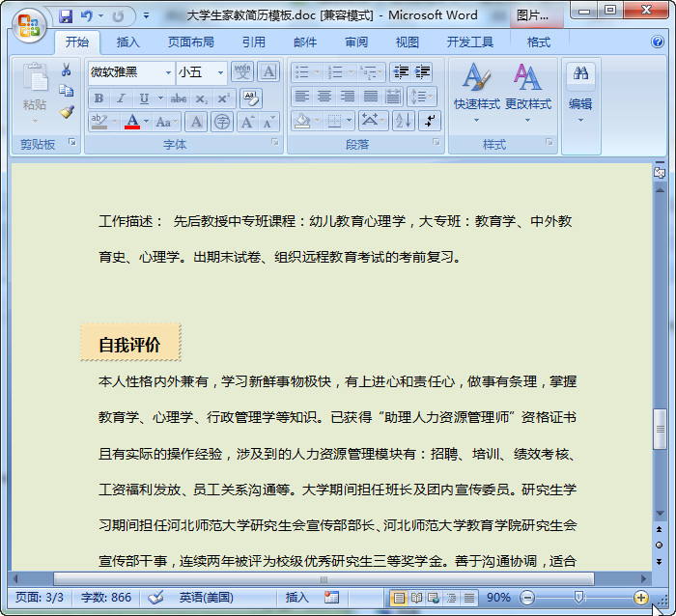676x616 pixels.
Task: Open Word help question mark
Action: coord(658,42)
